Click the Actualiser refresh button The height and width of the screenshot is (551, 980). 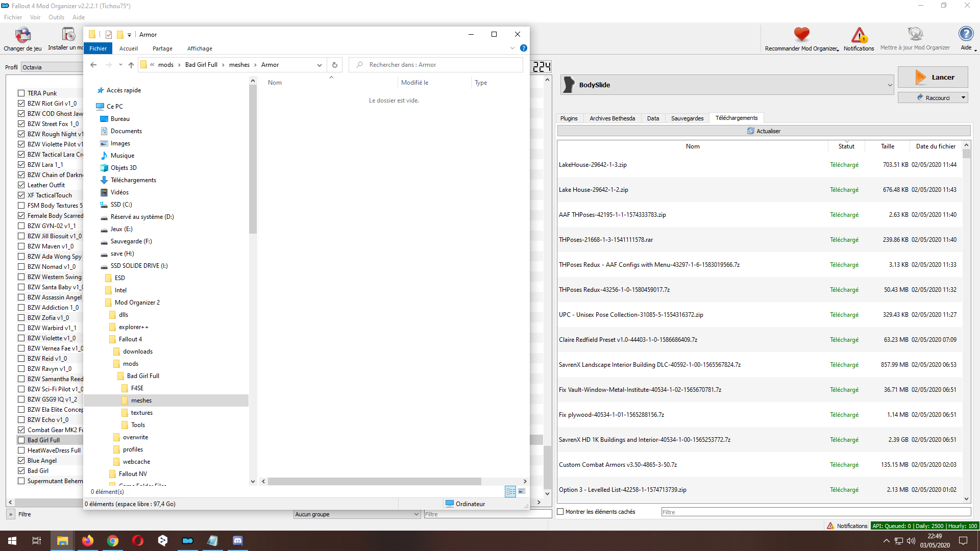[x=764, y=131]
